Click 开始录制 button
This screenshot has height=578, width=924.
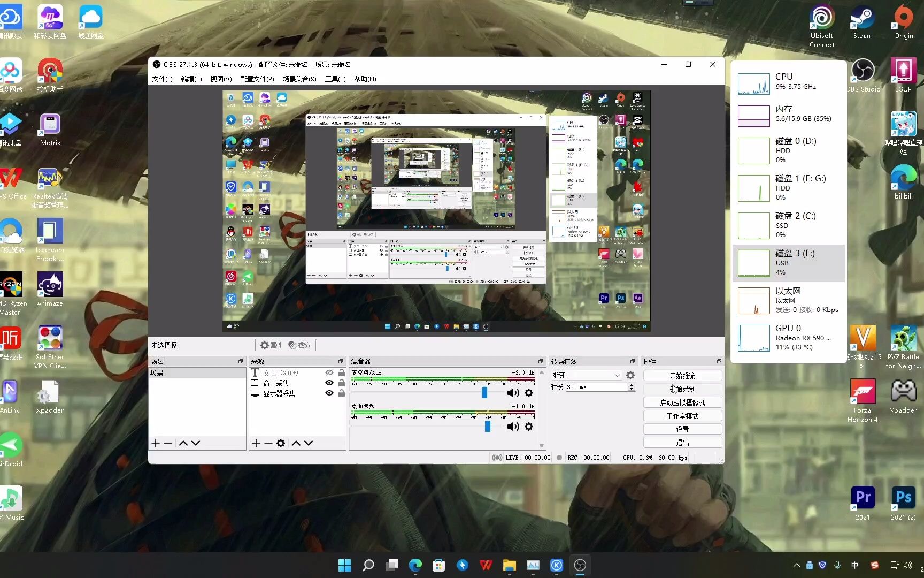[683, 389]
